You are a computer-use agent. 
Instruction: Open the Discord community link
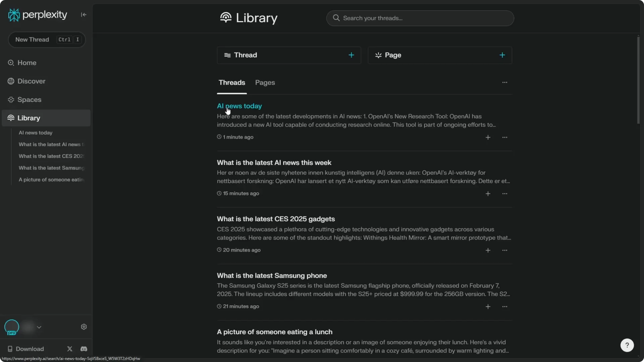click(x=84, y=349)
